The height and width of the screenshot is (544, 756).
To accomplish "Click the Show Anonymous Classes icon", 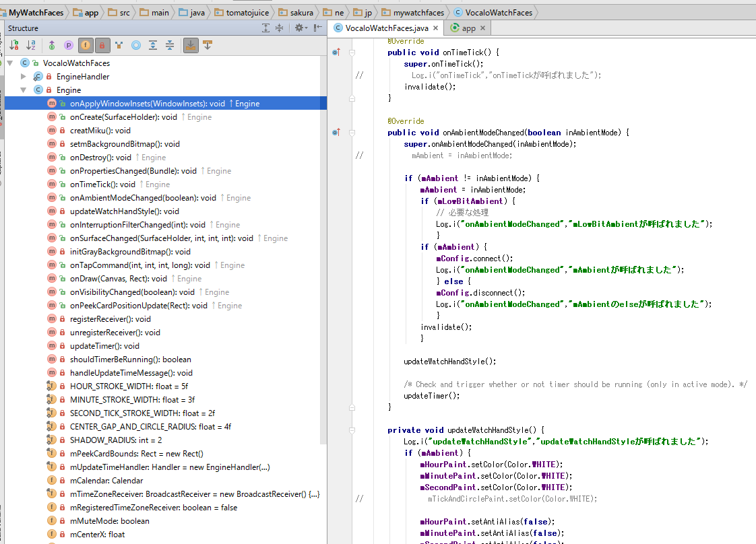I will tap(136, 45).
